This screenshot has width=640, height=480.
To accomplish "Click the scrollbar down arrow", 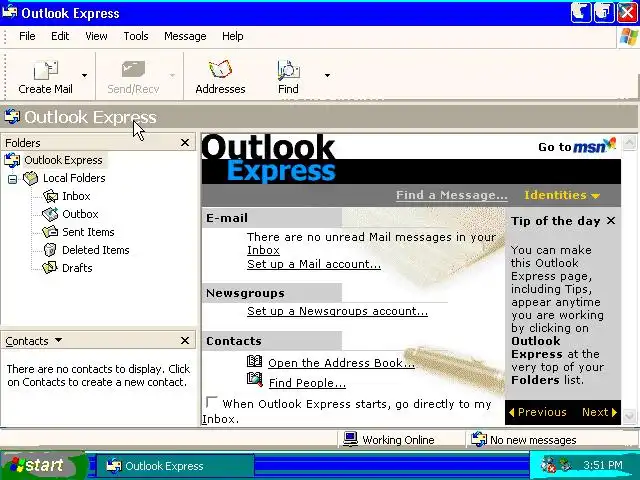I will pos(629,417).
